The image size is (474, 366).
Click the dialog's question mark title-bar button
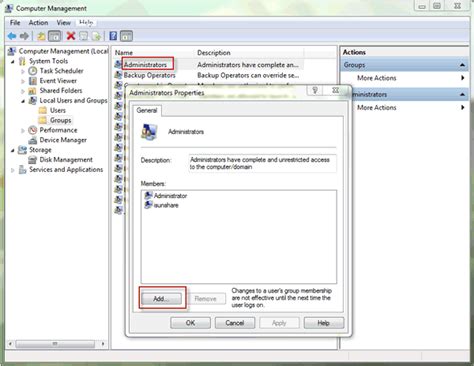click(315, 90)
